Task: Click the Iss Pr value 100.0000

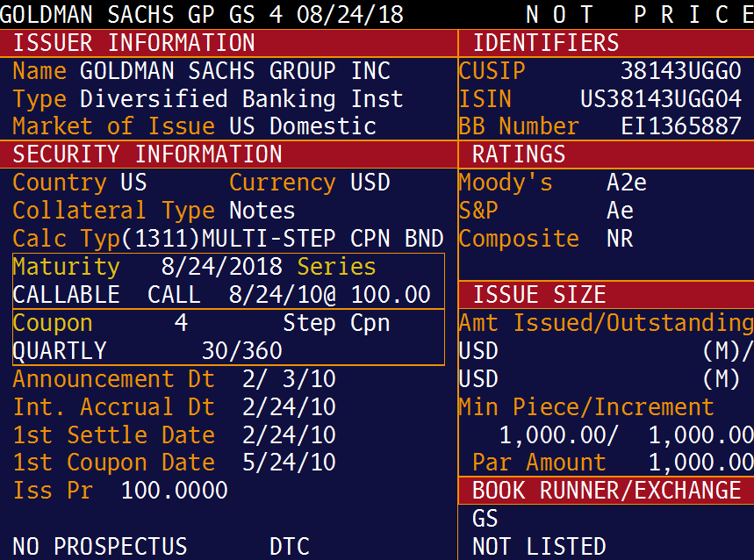Action: click(174, 491)
